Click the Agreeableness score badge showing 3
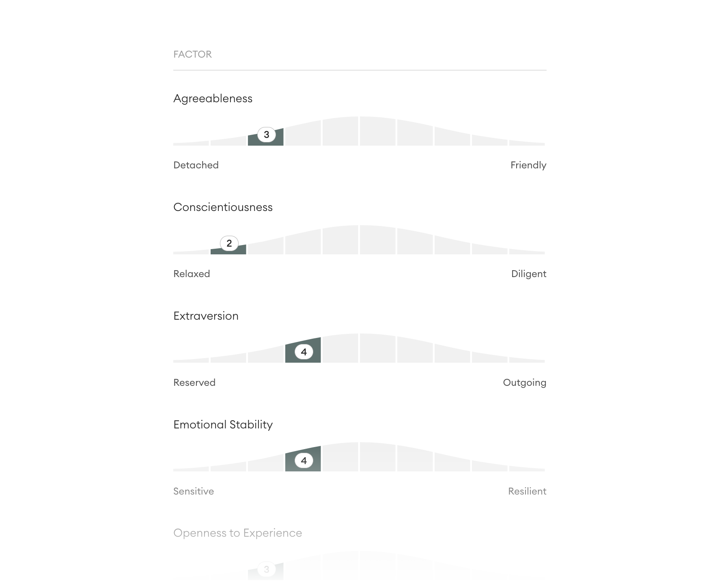728x585 pixels. (266, 135)
